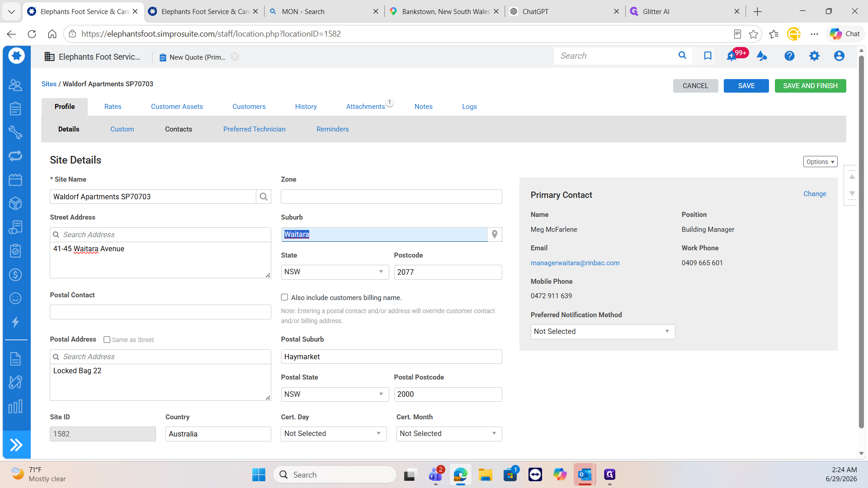
Task: Switch to the Customer Assets tab
Action: coord(177,107)
